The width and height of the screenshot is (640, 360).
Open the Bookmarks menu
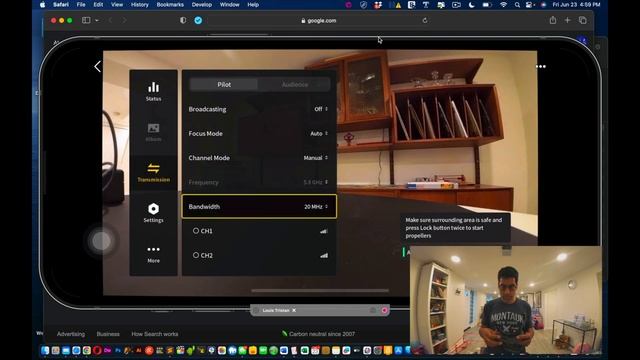(x=170, y=4)
